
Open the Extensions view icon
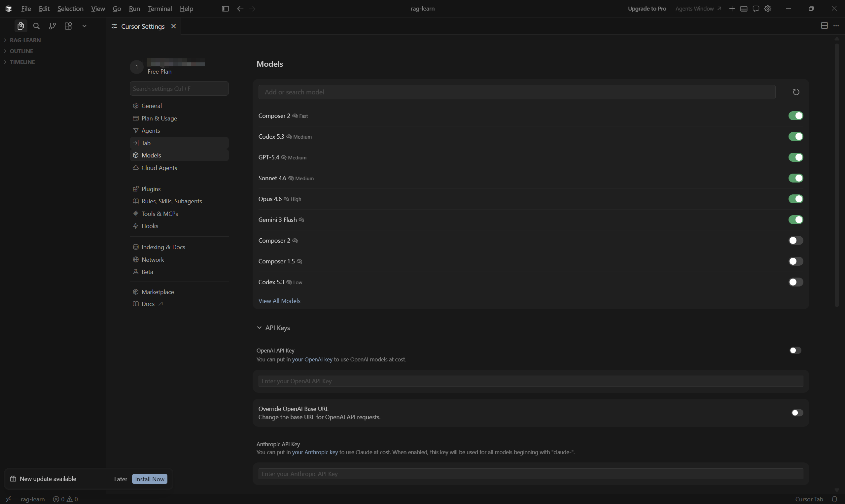point(68,26)
